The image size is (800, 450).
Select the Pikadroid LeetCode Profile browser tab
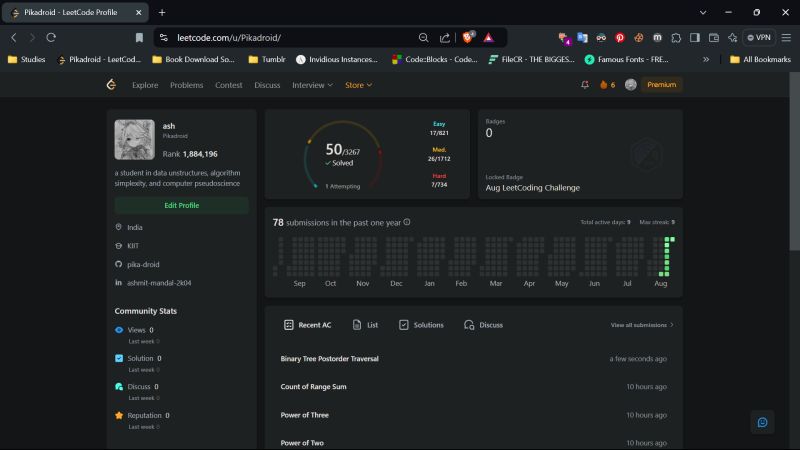click(x=76, y=12)
